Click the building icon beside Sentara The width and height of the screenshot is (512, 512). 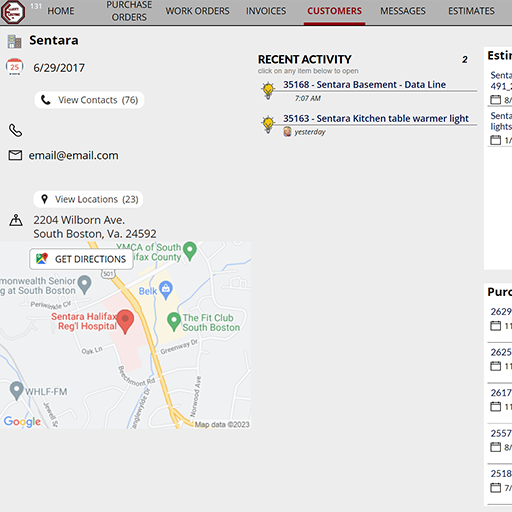coord(14,41)
